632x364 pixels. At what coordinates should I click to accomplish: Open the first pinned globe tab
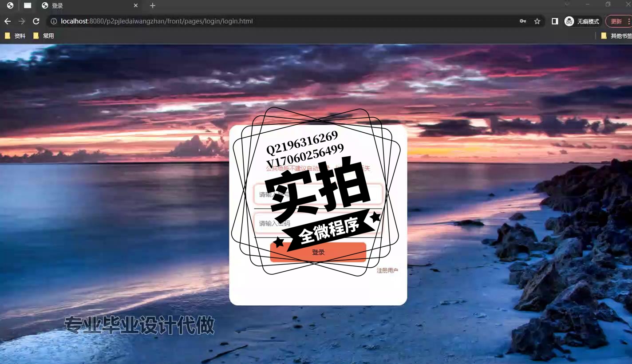tap(10, 6)
